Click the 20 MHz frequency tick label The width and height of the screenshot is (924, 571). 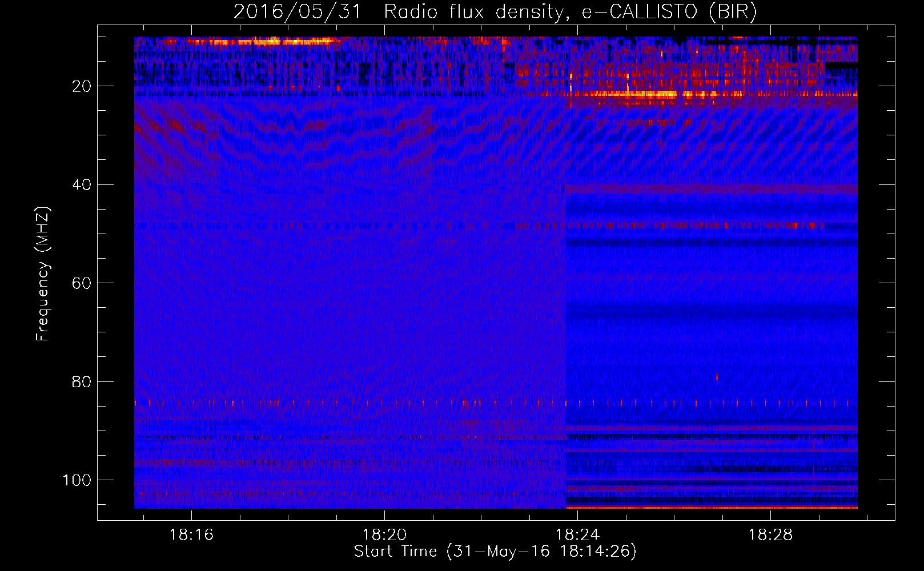(x=82, y=86)
